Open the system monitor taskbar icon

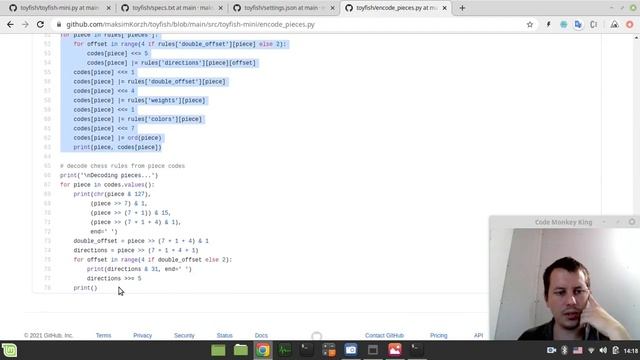pyautogui.click(x=285, y=350)
